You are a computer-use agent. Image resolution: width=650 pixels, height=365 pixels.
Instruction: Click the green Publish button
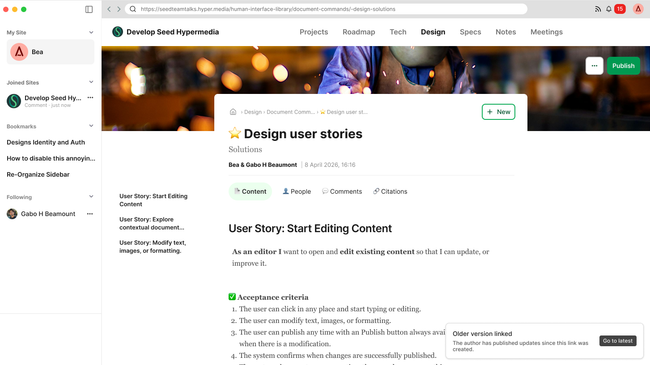point(623,66)
